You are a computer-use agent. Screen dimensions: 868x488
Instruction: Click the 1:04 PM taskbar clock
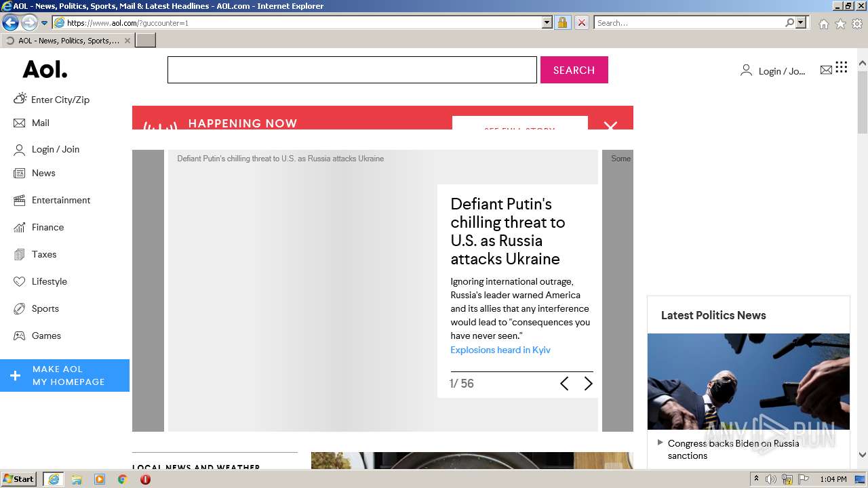click(x=833, y=479)
